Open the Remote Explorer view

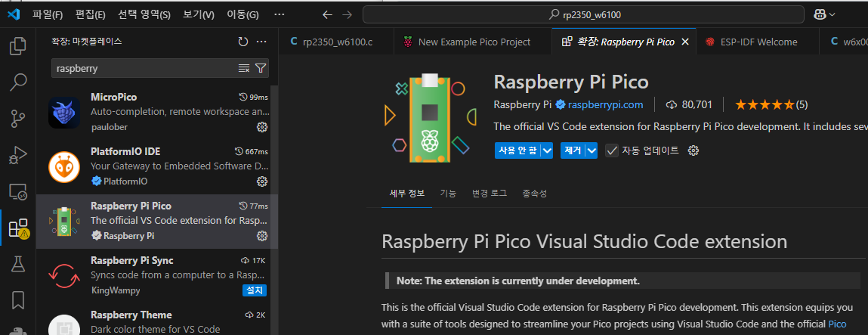17,191
